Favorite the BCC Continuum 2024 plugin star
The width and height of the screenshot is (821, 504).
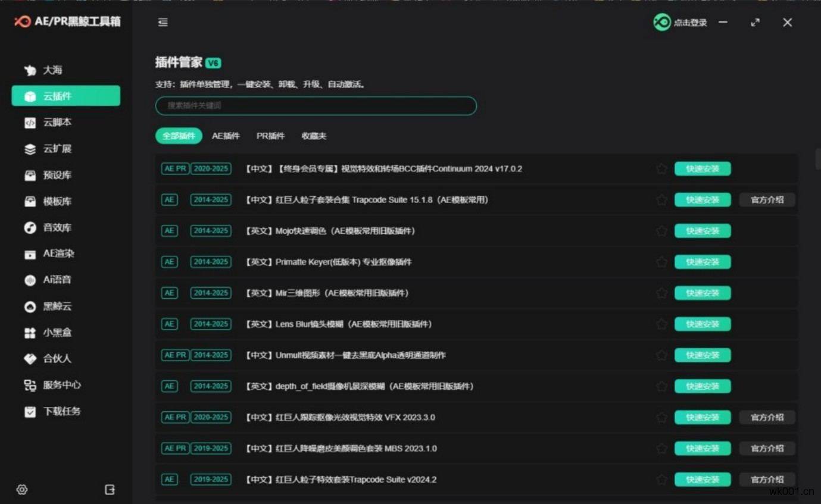(x=661, y=169)
